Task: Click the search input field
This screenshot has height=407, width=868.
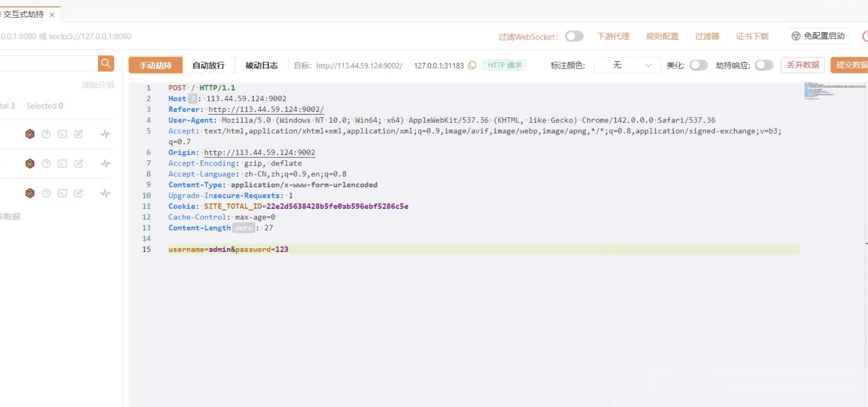Action: click(49, 64)
